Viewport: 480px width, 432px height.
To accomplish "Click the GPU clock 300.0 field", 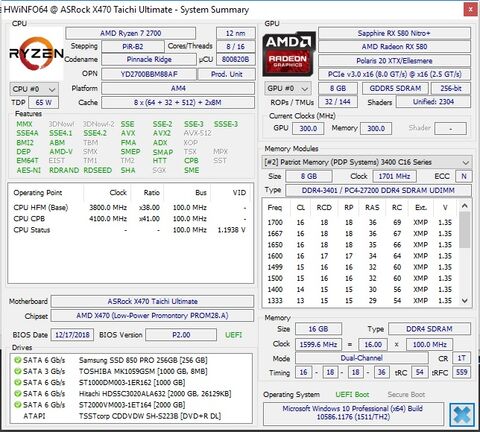I will pos(308,128).
